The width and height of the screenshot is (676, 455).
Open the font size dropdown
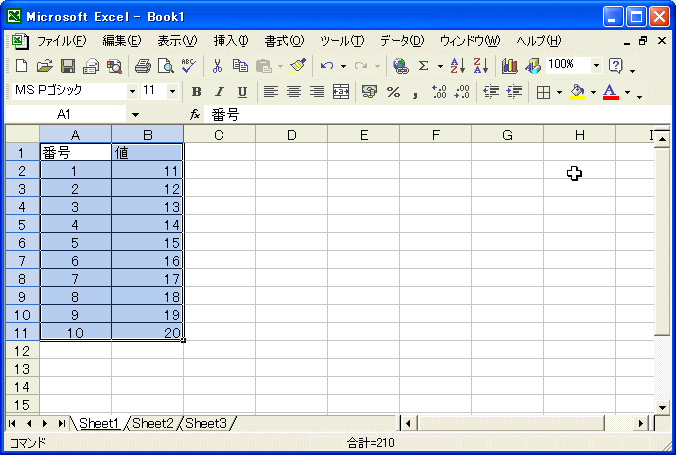(172, 92)
